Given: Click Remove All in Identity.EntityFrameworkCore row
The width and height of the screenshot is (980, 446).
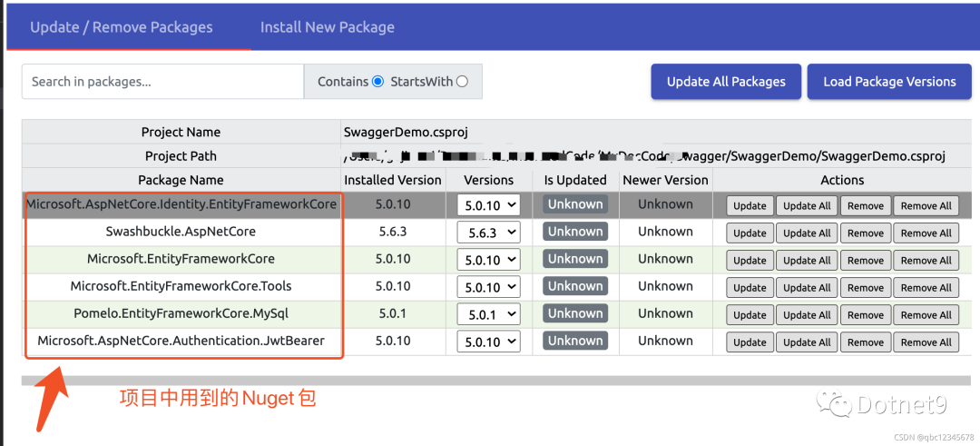Looking at the screenshot, I should coord(926,206).
